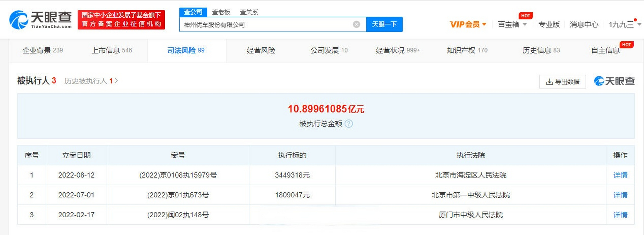The width and height of the screenshot is (644, 235).
Task: Open 详情 for case 京0108执15979号
Action: tap(620, 175)
